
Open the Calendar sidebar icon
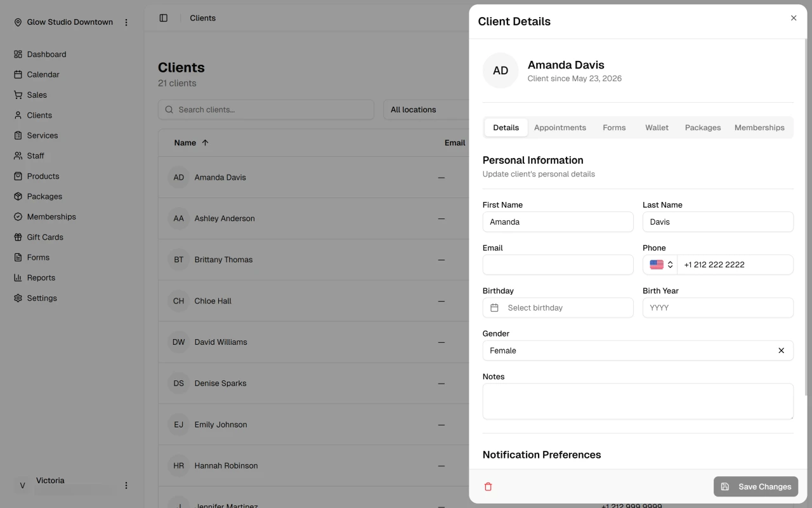coord(18,75)
